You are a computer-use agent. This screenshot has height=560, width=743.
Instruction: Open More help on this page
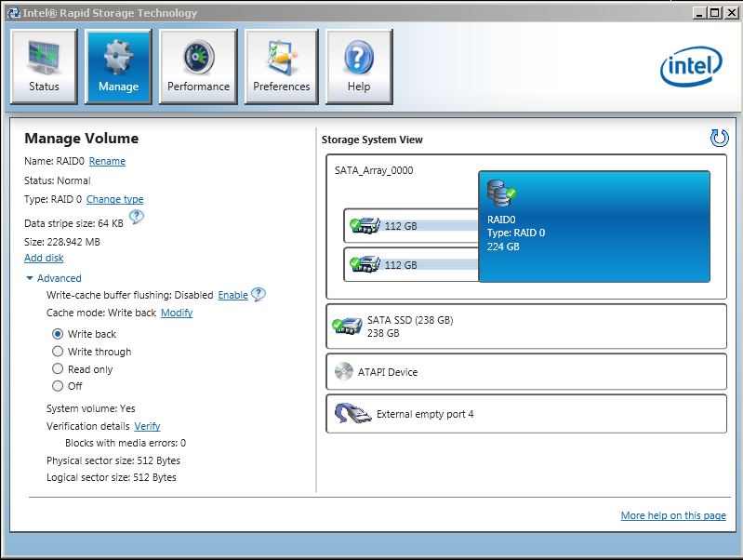pos(673,515)
